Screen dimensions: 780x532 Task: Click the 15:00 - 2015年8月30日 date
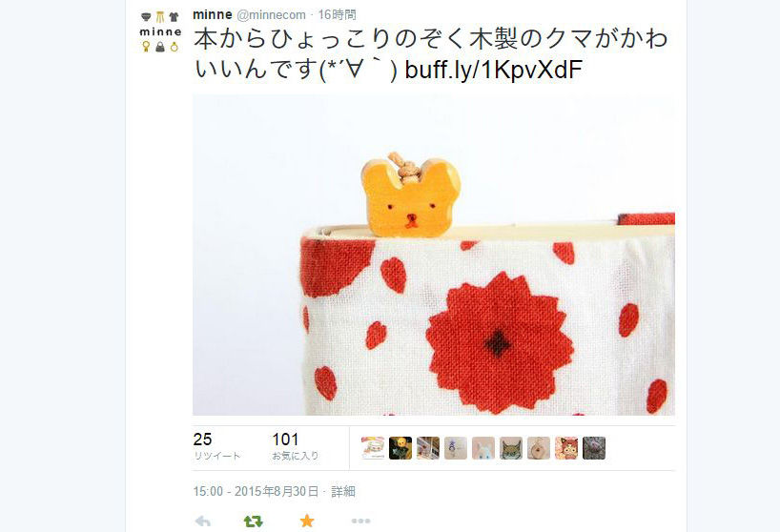pos(256,491)
